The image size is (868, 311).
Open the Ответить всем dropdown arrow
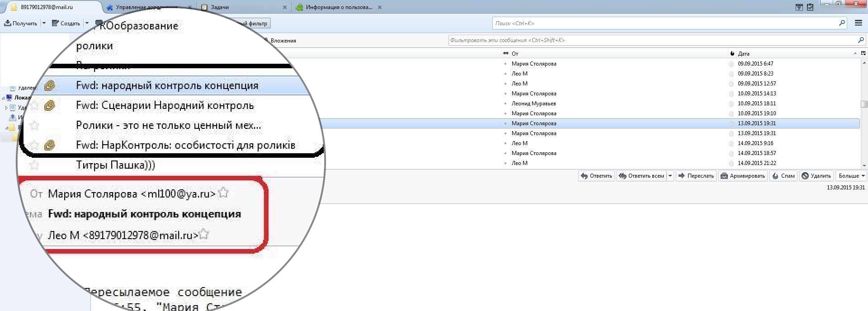tap(670, 176)
